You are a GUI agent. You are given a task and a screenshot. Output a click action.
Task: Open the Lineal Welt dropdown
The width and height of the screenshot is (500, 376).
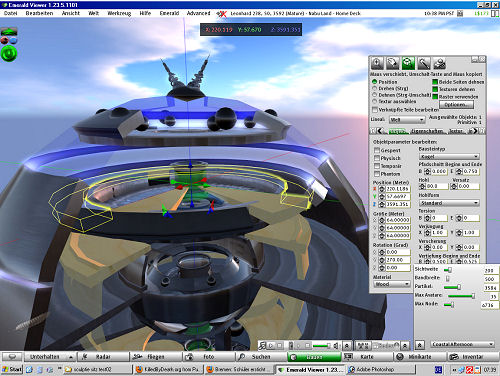(x=407, y=119)
